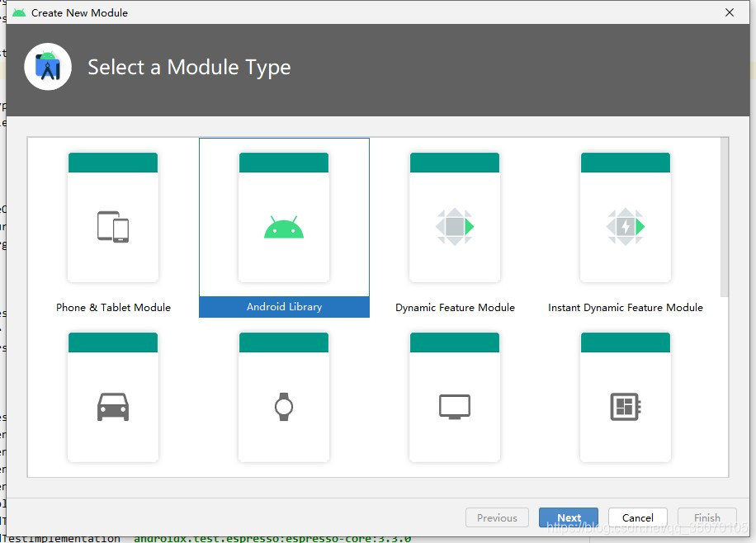Close the Create New Module dialog

(x=730, y=12)
